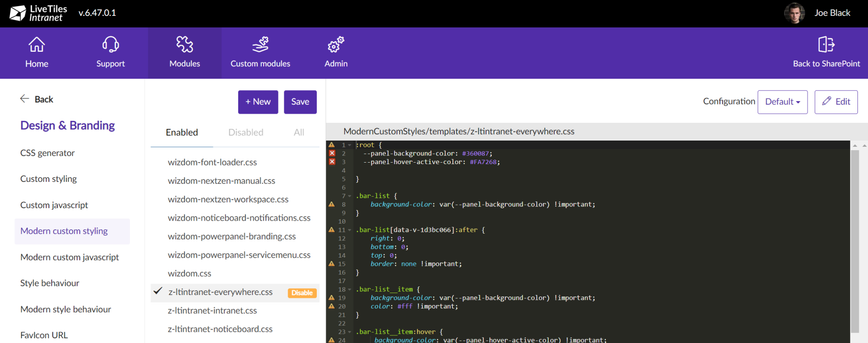Switch to the All tab
The height and width of the screenshot is (343, 868).
[x=299, y=132]
